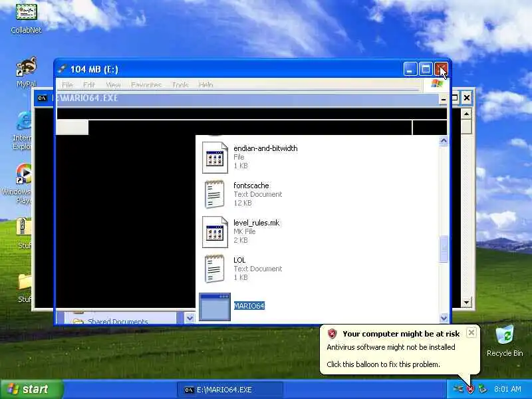Select the MARIO64 application icon
Screen dimensions: 532x399
tap(215, 307)
